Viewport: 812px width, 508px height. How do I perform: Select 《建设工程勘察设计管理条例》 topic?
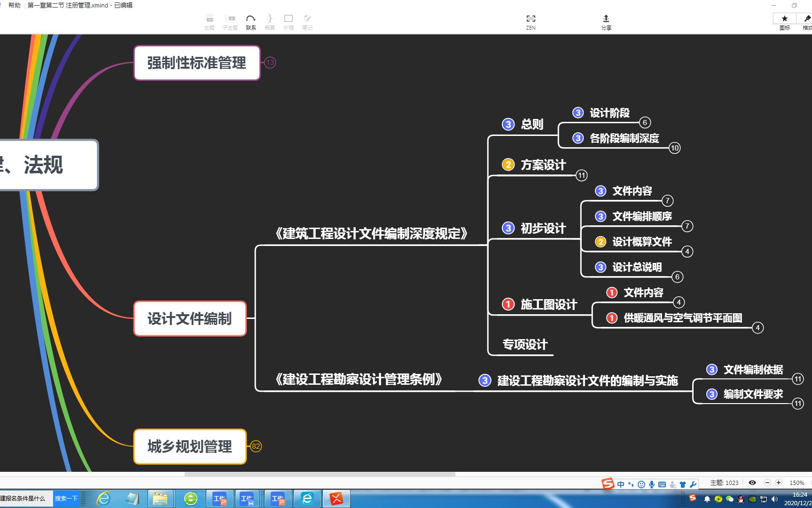[x=359, y=379]
